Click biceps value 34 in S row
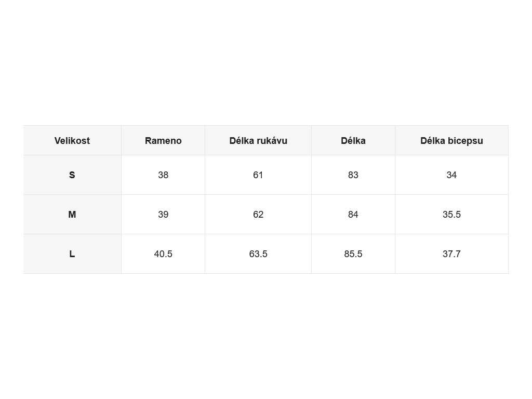This screenshot has width=532, height=399. pos(451,175)
